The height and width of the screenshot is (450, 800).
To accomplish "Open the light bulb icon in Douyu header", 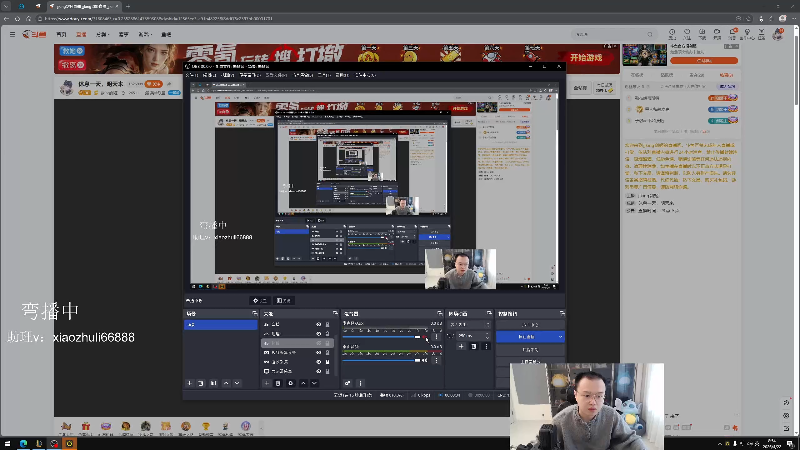I will pyautogui.click(x=747, y=34).
